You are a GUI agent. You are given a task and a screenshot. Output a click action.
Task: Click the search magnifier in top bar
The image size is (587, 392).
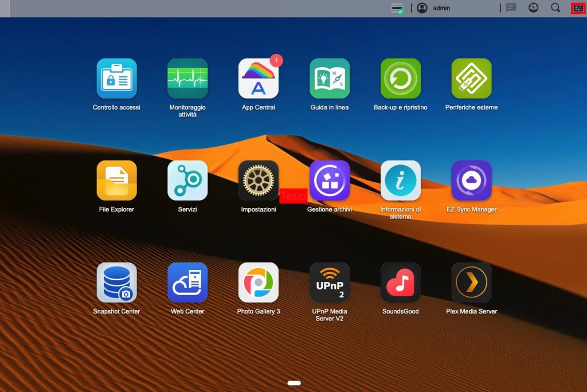[x=555, y=8]
